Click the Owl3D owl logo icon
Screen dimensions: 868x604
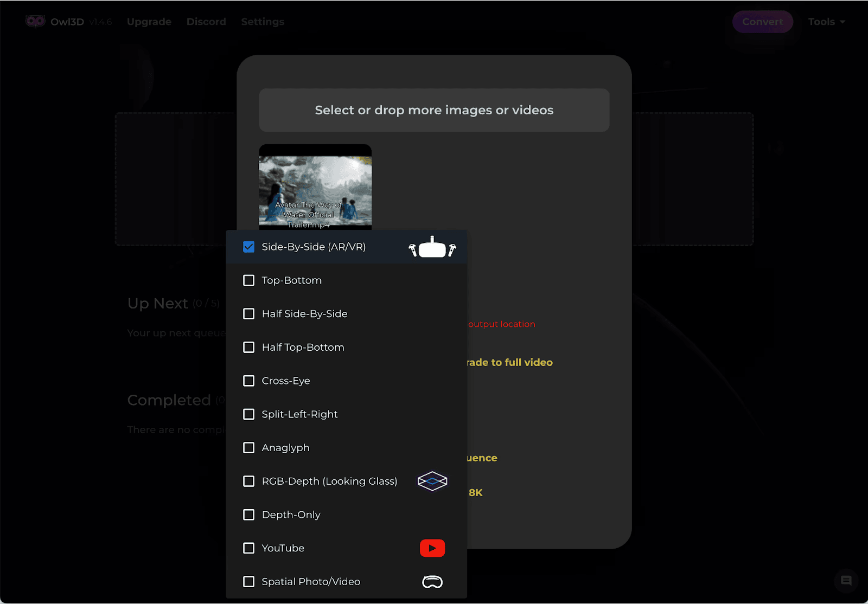(35, 21)
